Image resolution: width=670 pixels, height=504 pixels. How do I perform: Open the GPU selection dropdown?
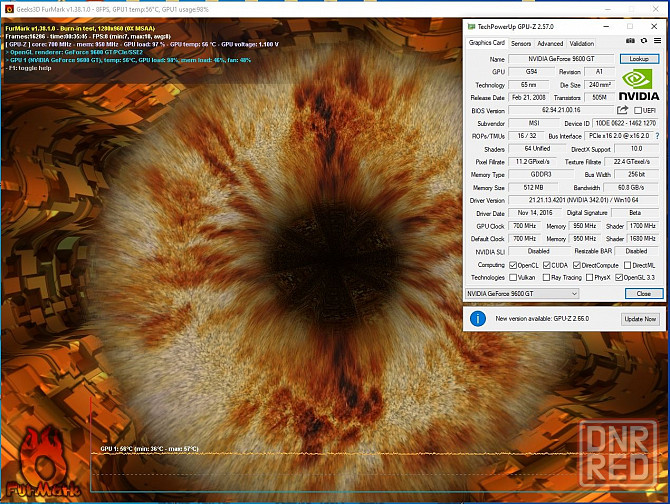522,293
